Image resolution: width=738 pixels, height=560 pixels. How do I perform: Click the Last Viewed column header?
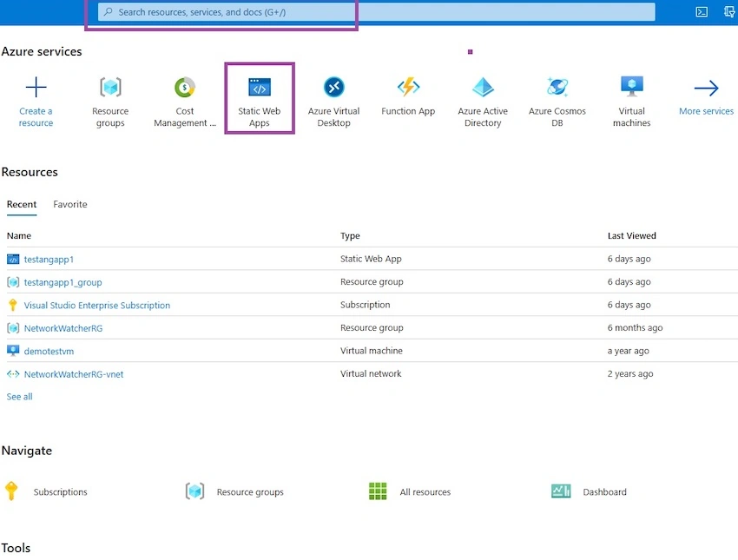pos(631,235)
